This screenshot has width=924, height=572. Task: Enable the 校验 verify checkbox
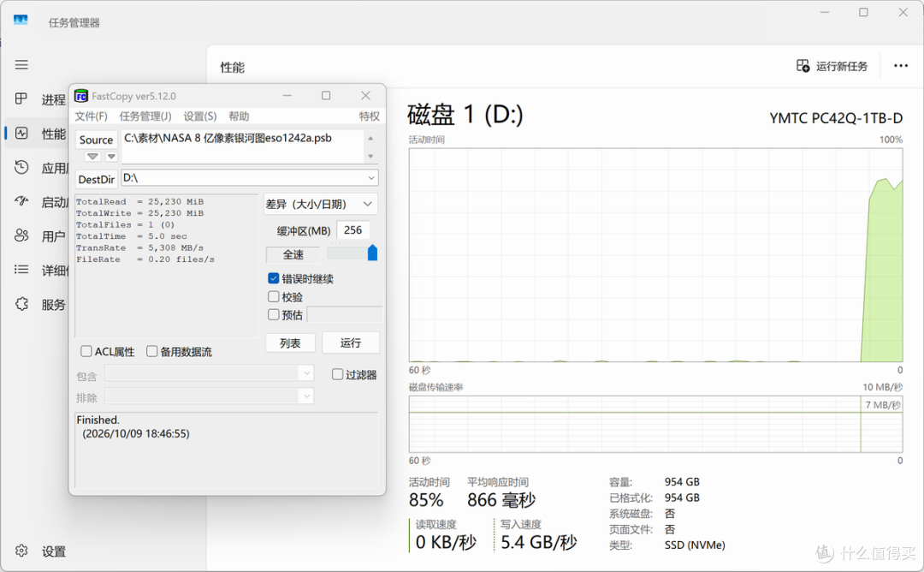274,296
